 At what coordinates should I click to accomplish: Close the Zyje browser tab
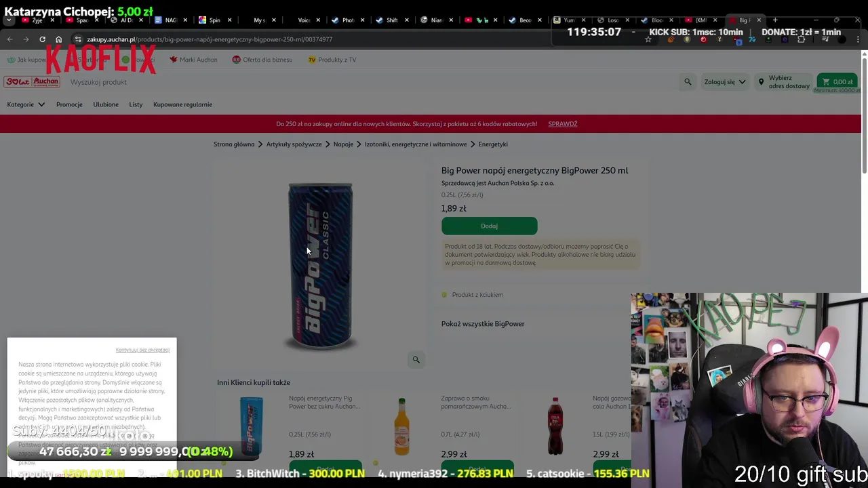(x=52, y=20)
